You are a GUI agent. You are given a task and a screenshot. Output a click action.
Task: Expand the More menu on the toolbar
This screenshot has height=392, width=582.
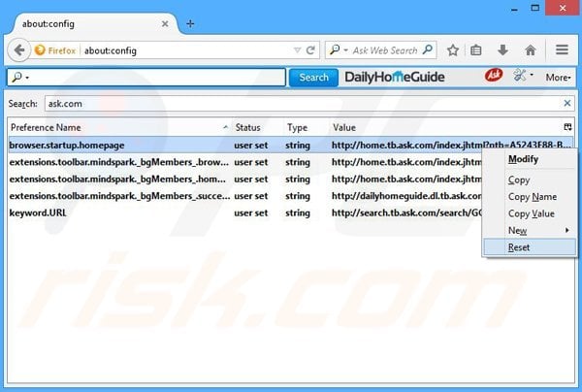(x=558, y=78)
